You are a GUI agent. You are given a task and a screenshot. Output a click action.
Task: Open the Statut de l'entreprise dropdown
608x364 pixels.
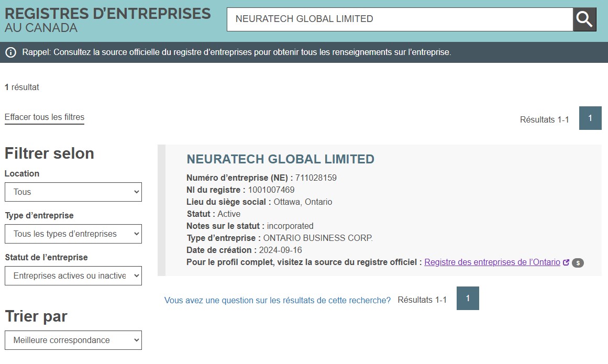73,275
